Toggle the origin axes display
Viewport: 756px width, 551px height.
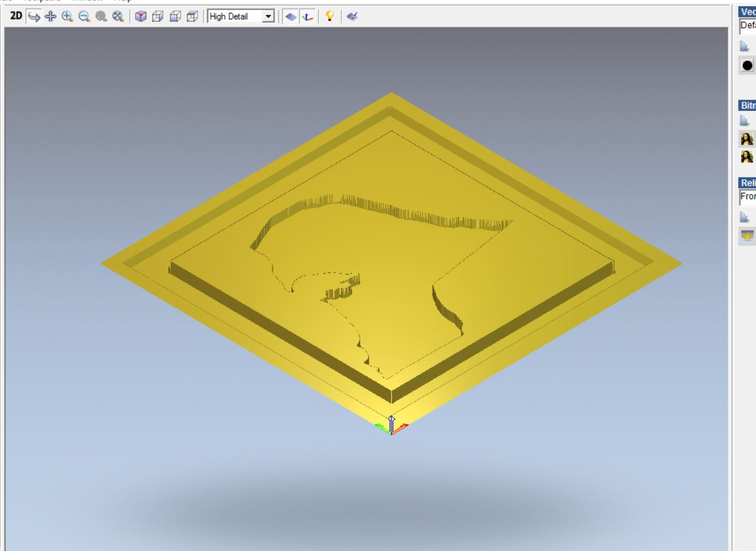coord(307,17)
